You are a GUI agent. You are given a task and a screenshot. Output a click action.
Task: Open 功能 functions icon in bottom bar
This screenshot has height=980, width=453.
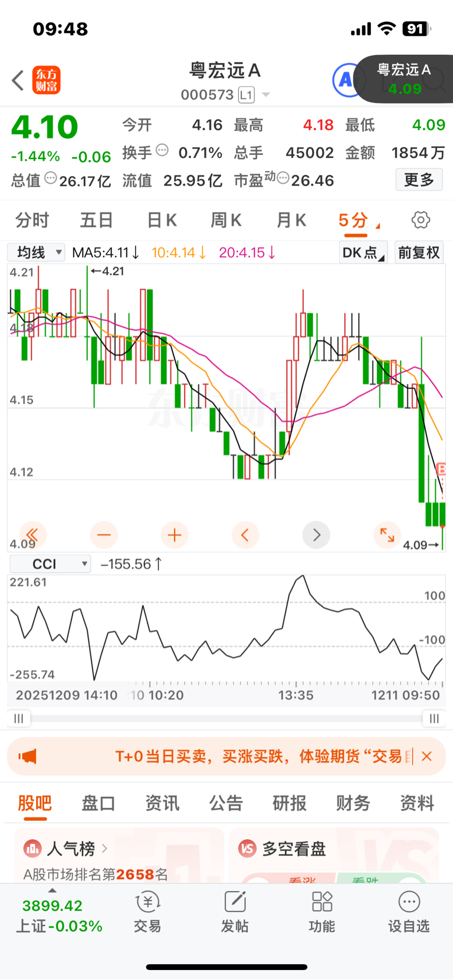click(x=322, y=912)
